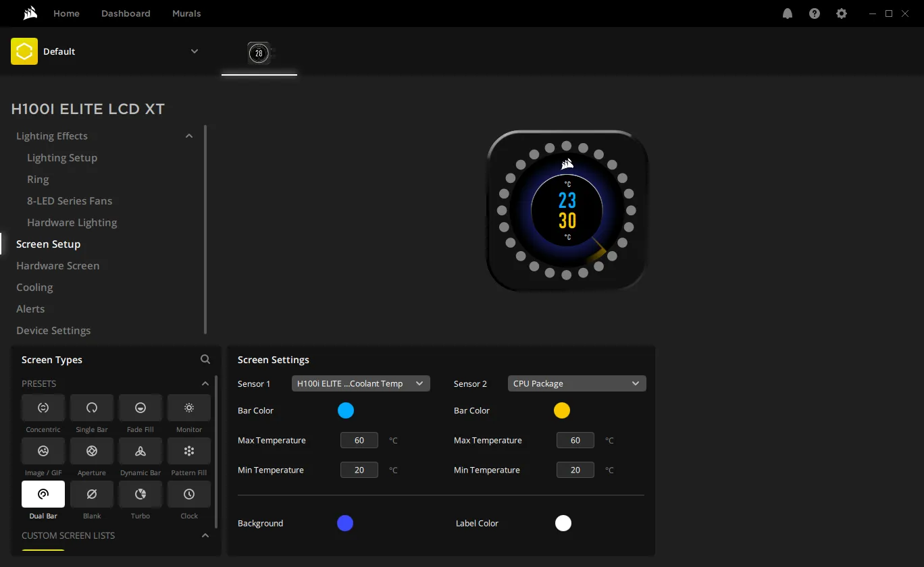
Task: Go to Ring lighting settings
Action: coord(38,179)
